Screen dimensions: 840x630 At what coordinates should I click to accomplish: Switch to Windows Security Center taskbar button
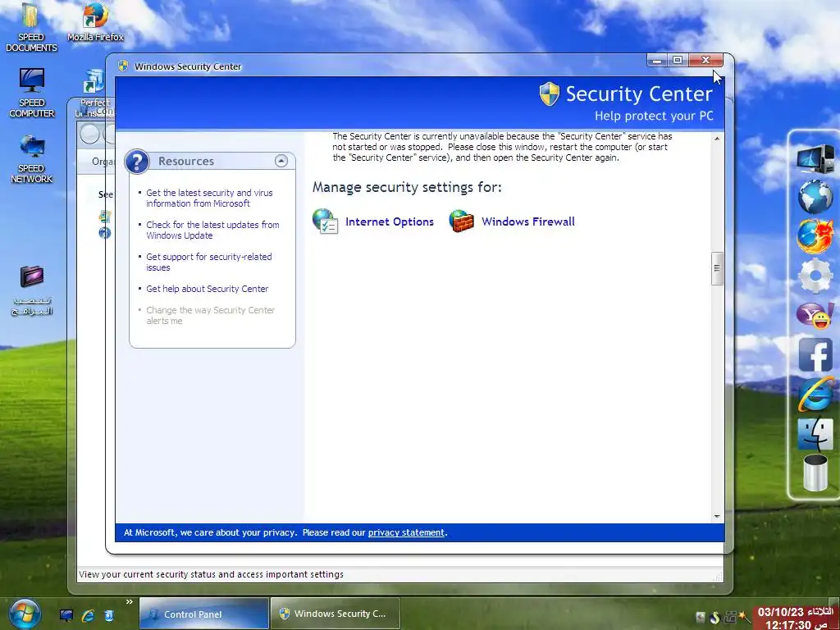point(336,614)
